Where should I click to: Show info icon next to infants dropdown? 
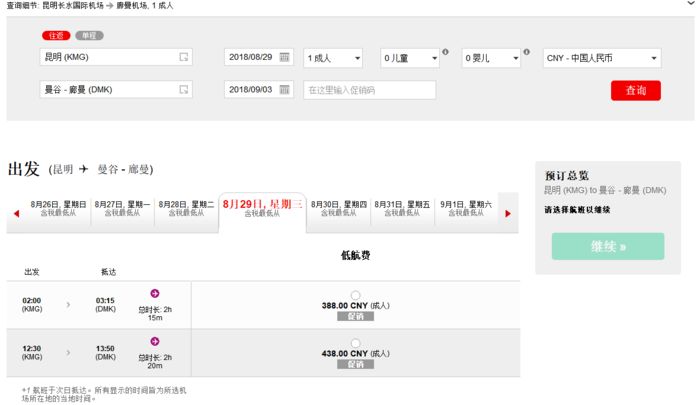[x=526, y=52]
